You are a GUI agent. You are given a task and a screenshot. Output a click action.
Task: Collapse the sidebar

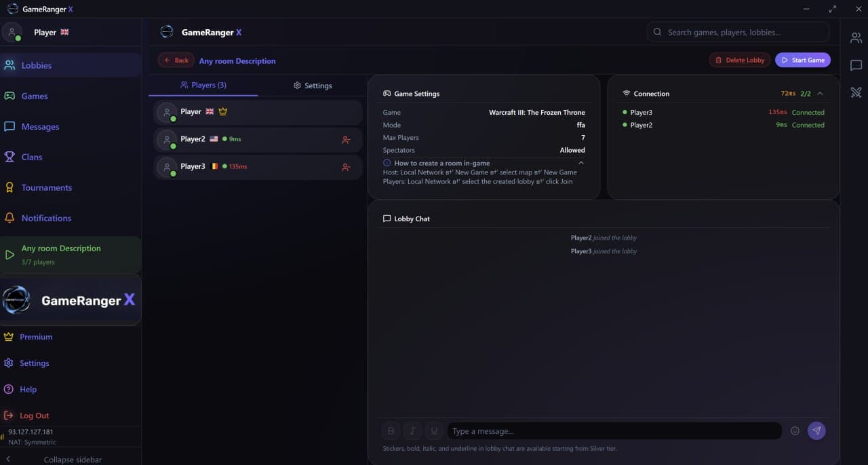tap(71, 460)
